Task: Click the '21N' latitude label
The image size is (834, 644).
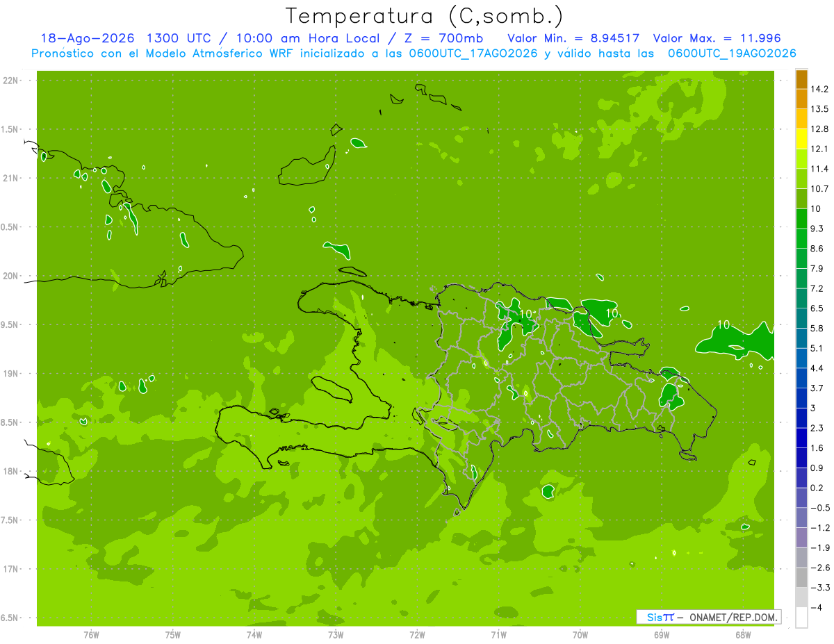Action: pos(10,178)
